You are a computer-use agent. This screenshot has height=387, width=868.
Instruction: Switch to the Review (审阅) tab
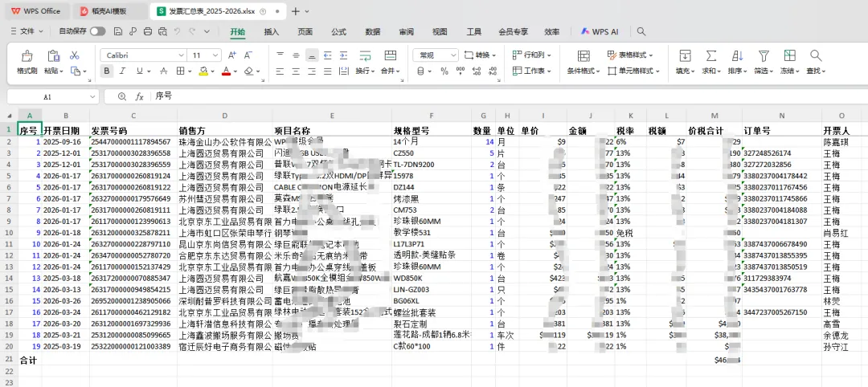407,31
